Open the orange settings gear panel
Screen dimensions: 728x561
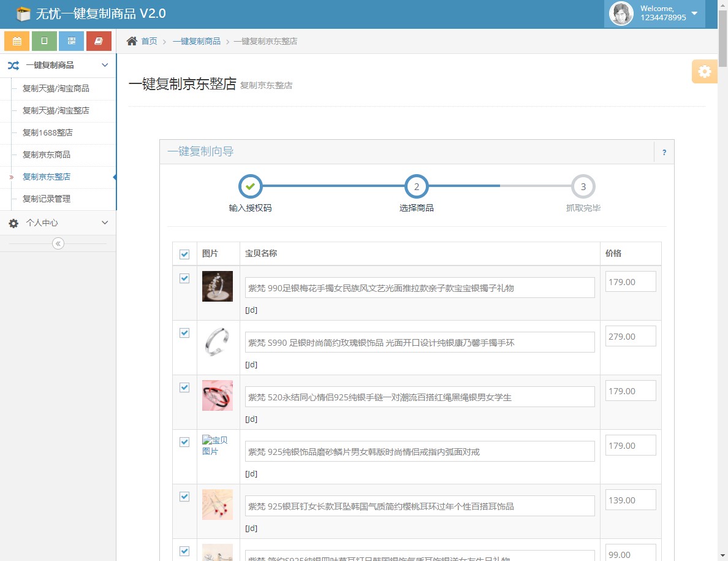pos(704,72)
